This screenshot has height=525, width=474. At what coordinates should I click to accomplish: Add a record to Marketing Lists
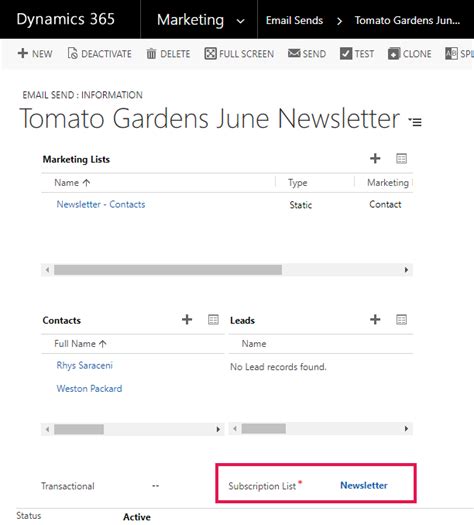(x=375, y=158)
